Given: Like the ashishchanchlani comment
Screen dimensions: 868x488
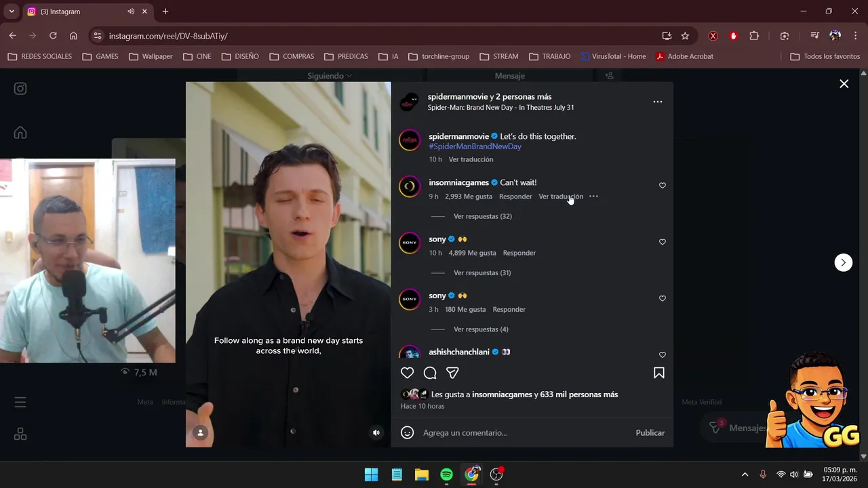Looking at the screenshot, I should click(x=663, y=354).
